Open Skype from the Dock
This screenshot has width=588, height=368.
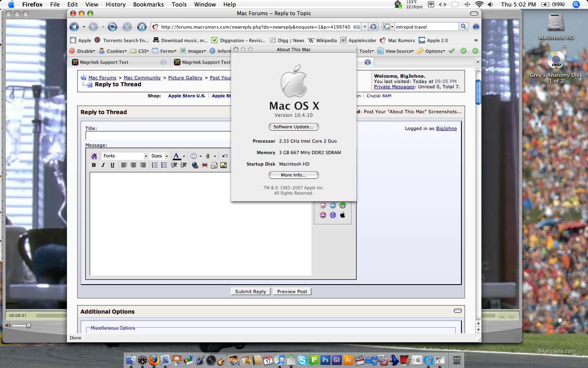302,360
